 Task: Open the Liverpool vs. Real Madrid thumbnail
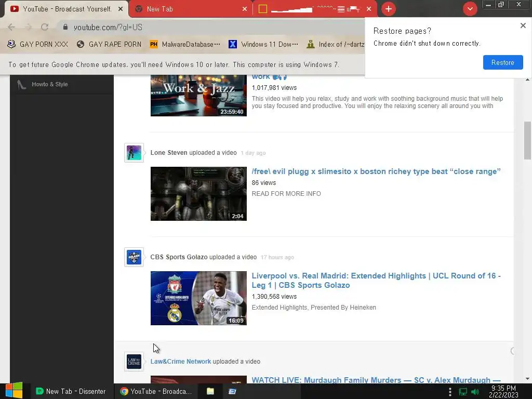point(198,298)
